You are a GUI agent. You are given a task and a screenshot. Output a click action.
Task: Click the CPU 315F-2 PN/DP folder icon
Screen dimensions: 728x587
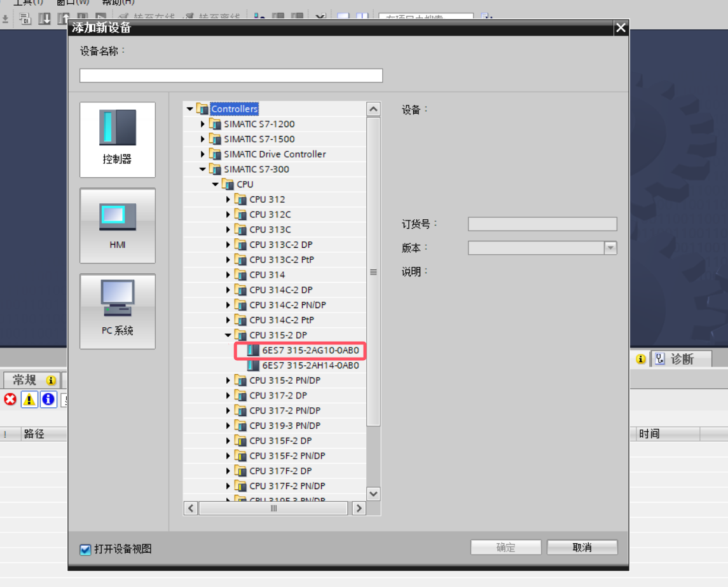(240, 455)
